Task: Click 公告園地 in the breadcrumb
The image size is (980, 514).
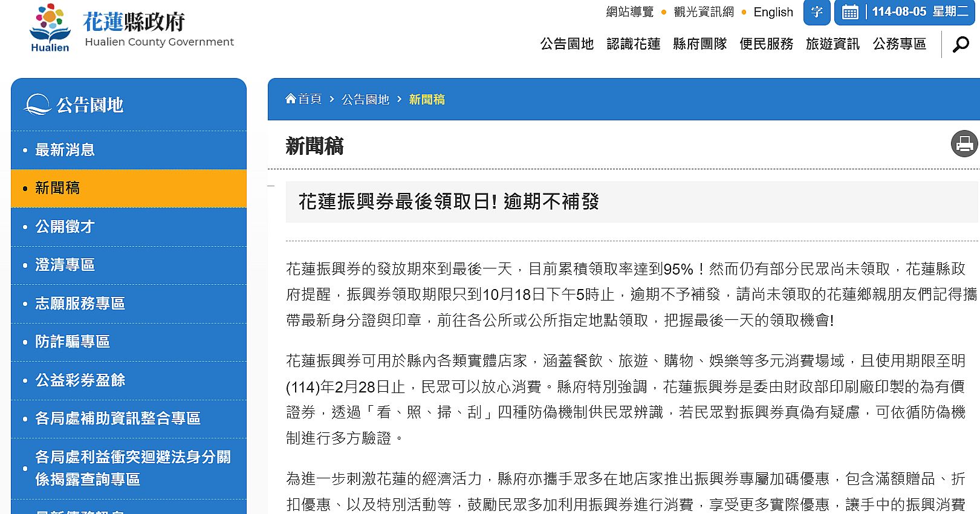Action: pos(365,99)
